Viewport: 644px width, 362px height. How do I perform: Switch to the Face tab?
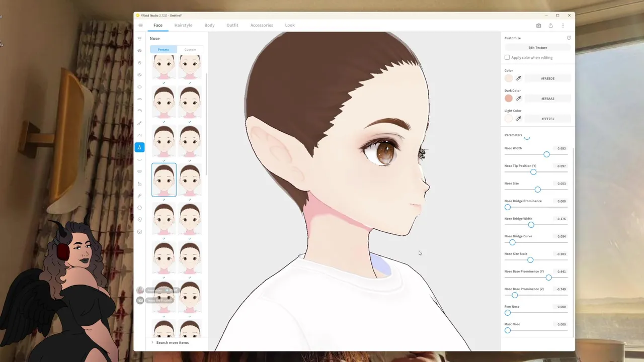click(158, 25)
